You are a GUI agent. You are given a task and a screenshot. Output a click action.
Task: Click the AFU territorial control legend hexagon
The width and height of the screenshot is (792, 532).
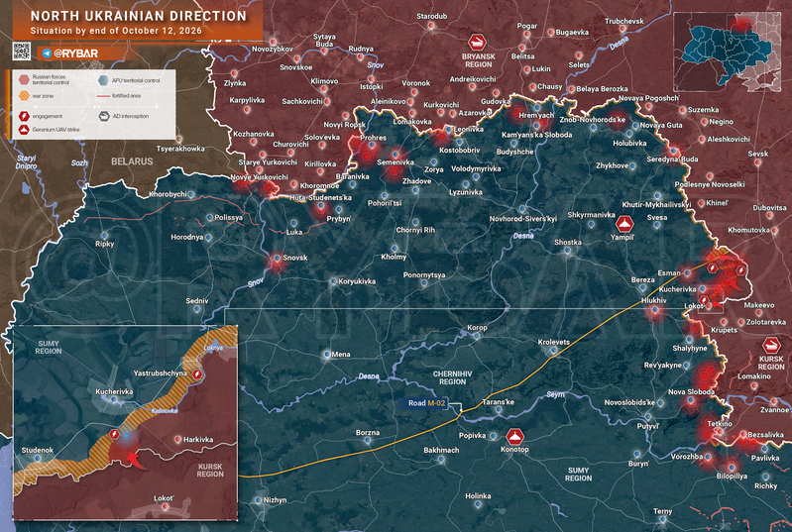pyautogui.click(x=103, y=80)
